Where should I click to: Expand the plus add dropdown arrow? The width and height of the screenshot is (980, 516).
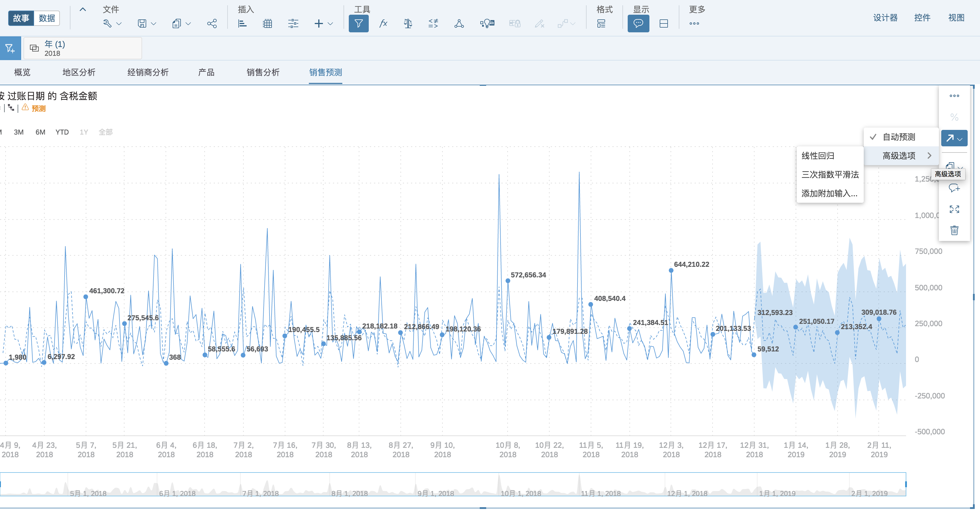(330, 24)
